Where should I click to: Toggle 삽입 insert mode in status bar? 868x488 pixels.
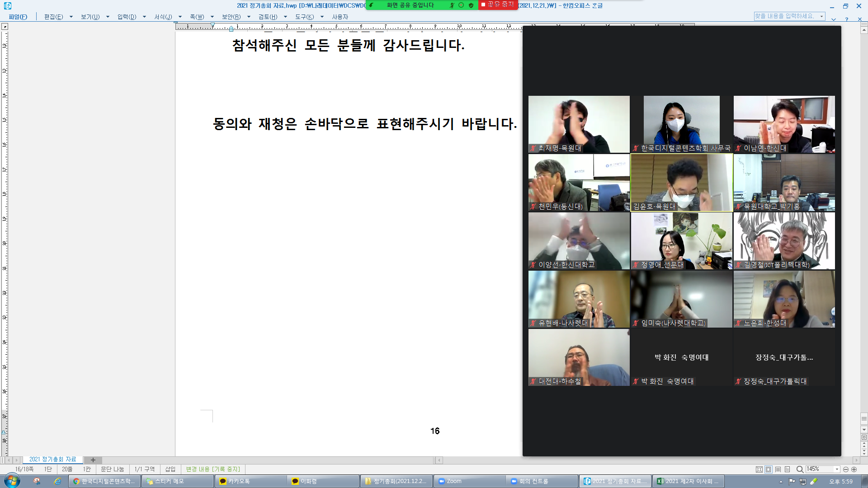(170, 469)
